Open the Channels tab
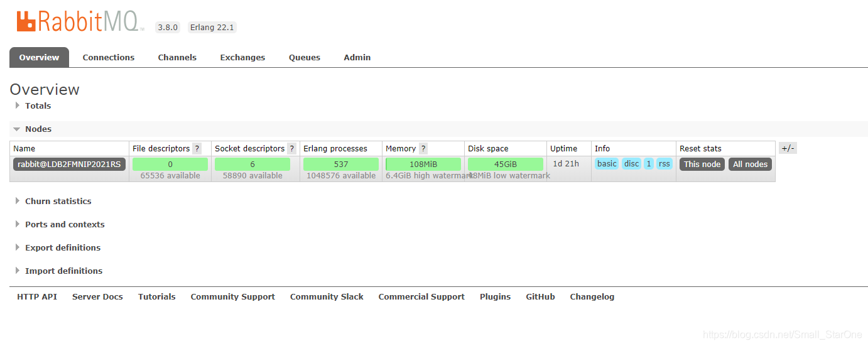 coord(177,57)
